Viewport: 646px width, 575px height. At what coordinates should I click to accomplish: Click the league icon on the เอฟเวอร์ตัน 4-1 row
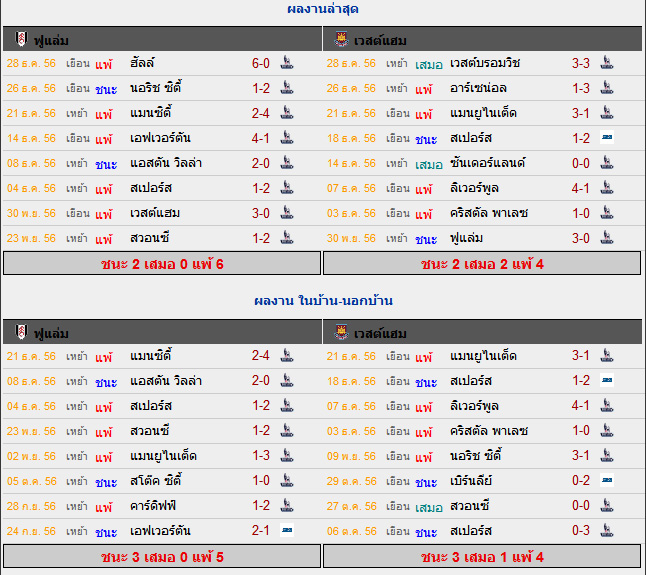287,138
